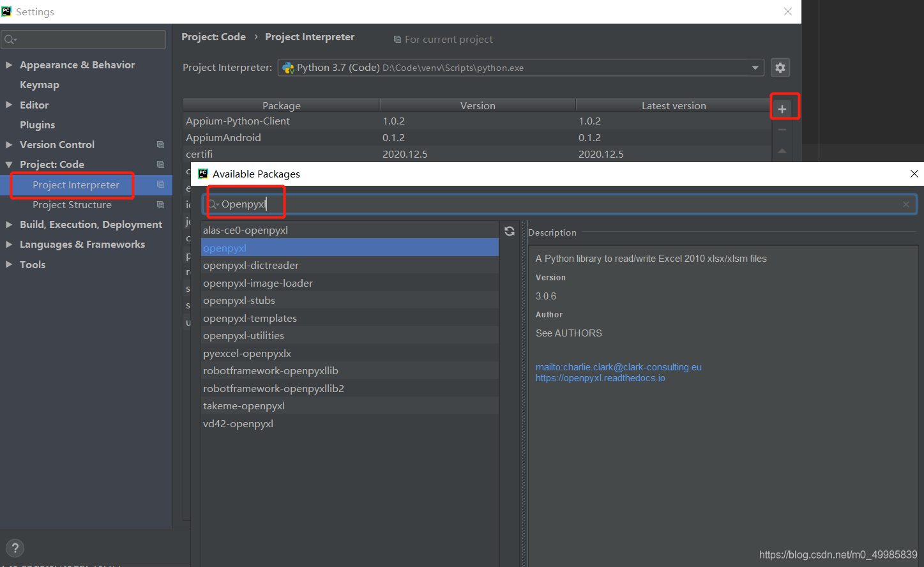
Task: Click the project-level icon beside Project Interpreter
Action: [x=160, y=185]
